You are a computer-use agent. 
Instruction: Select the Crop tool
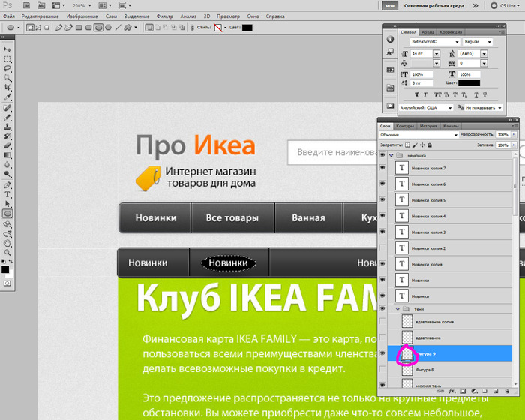[7, 88]
